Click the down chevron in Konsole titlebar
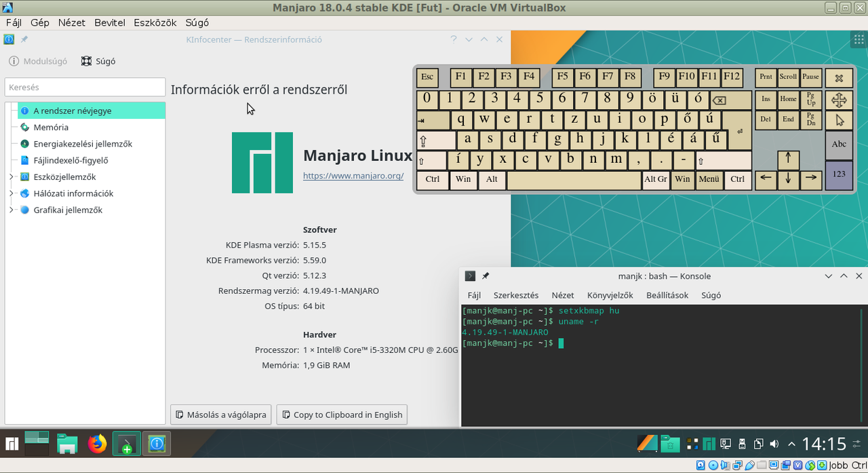Viewport: 868px width, 473px height. tap(828, 276)
